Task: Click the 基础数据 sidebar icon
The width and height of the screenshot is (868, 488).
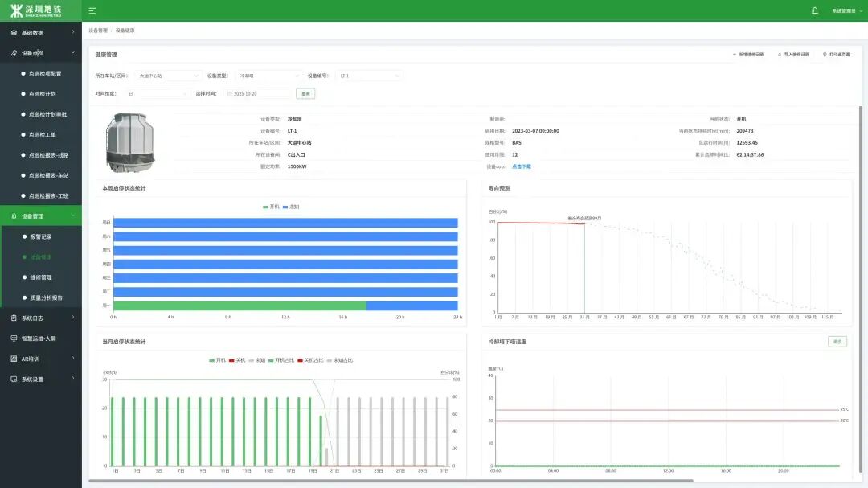Action: point(14,33)
